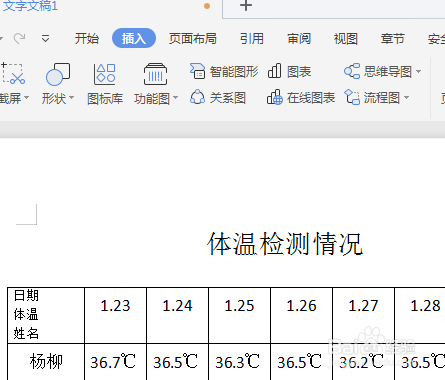Image resolution: width=445 pixels, height=380 pixels.
Task: Click the 日期 体温 姓名 header cell
Action: click(x=46, y=315)
